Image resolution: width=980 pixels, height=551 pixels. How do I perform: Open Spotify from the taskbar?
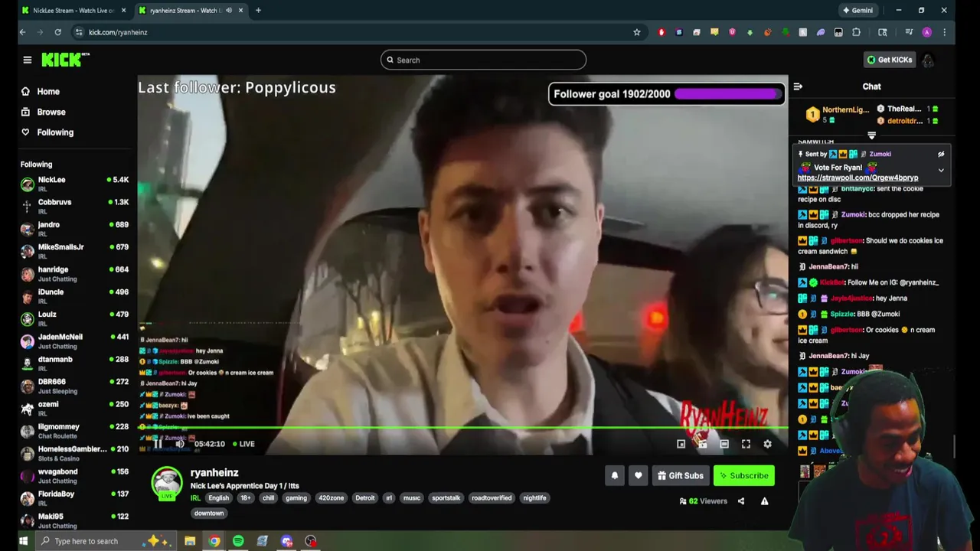[x=238, y=541]
